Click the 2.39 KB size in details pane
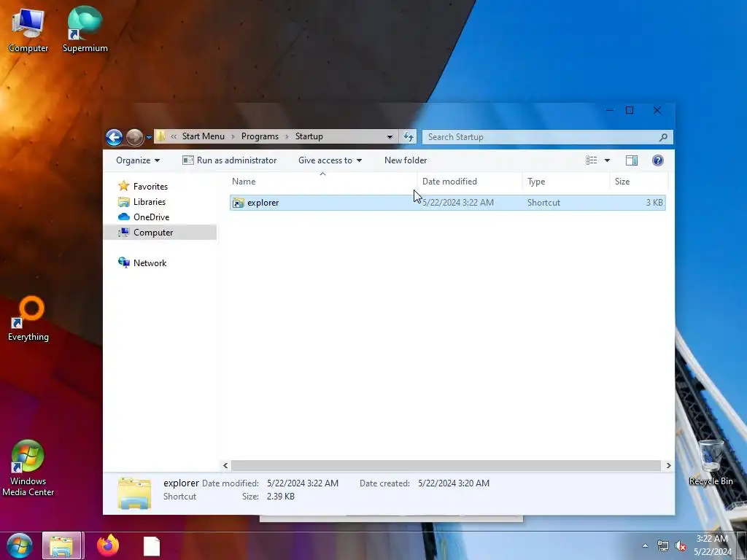Viewport: 747px width, 560px height. pyautogui.click(x=281, y=497)
